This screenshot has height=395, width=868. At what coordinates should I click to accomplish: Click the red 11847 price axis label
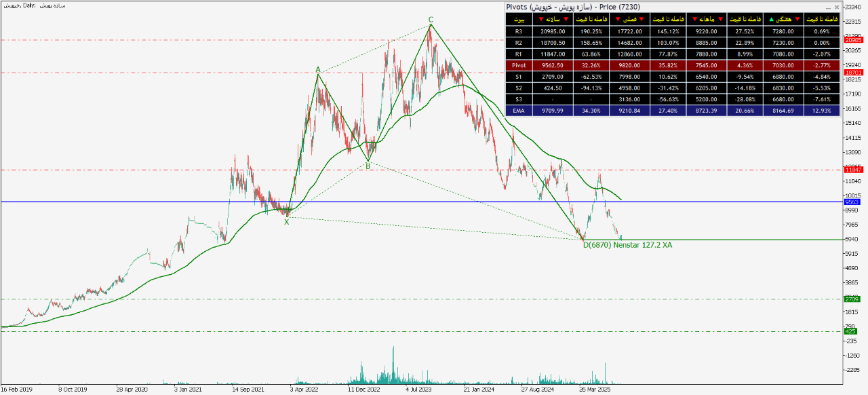coord(852,170)
